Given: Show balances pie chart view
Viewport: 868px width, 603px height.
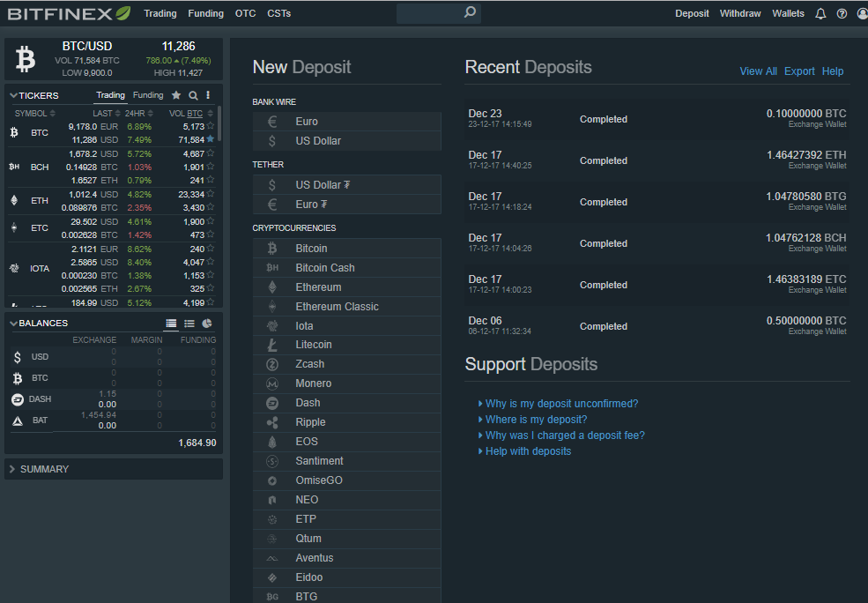Looking at the screenshot, I should pyautogui.click(x=207, y=324).
